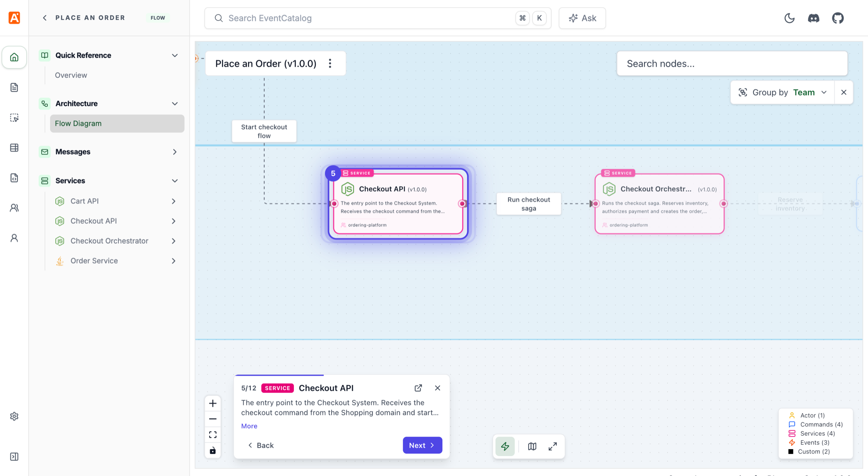Expand Checkout API service chevron
Screen dimensions: 868x476
coord(174,221)
